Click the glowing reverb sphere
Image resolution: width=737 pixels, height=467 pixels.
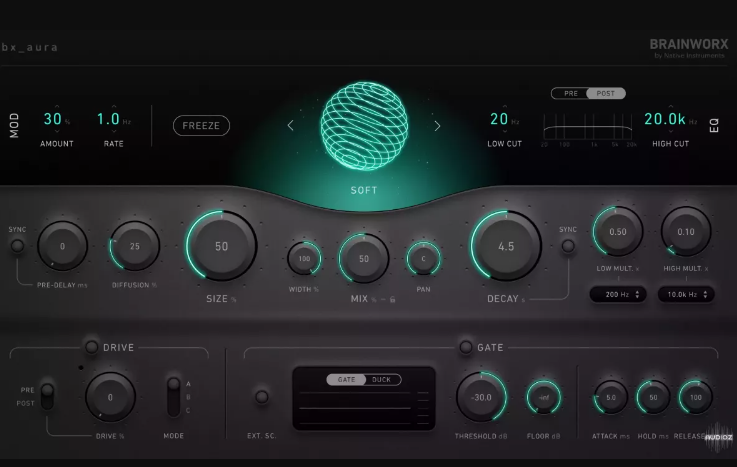click(x=364, y=126)
